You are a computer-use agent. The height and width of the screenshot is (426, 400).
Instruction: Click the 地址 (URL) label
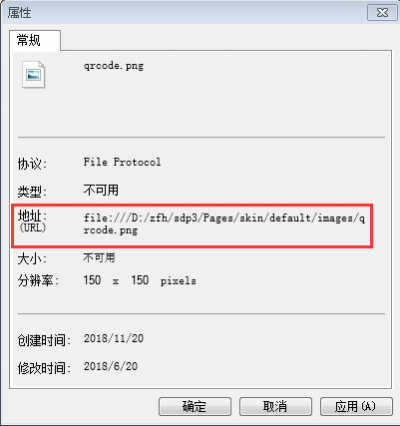tap(32, 221)
